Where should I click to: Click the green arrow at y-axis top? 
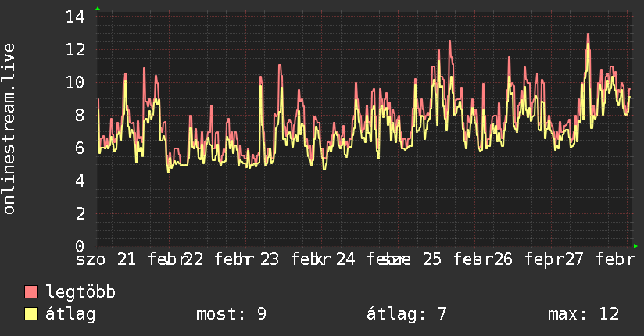98,9
